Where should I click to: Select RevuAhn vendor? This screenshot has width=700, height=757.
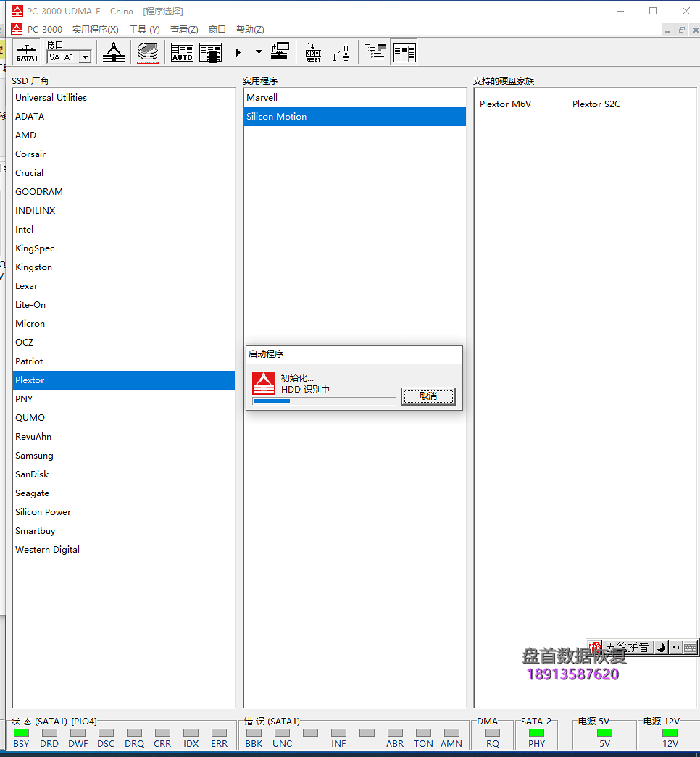pos(124,436)
